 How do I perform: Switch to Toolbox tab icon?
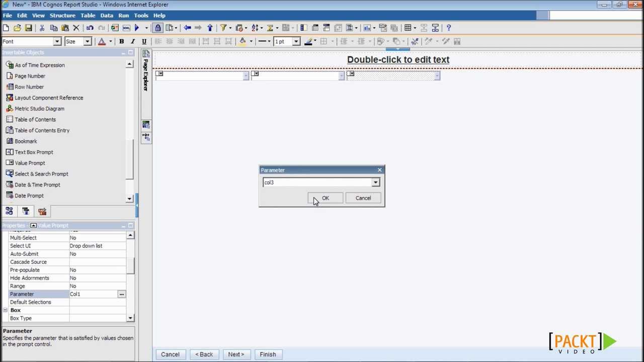click(x=42, y=212)
